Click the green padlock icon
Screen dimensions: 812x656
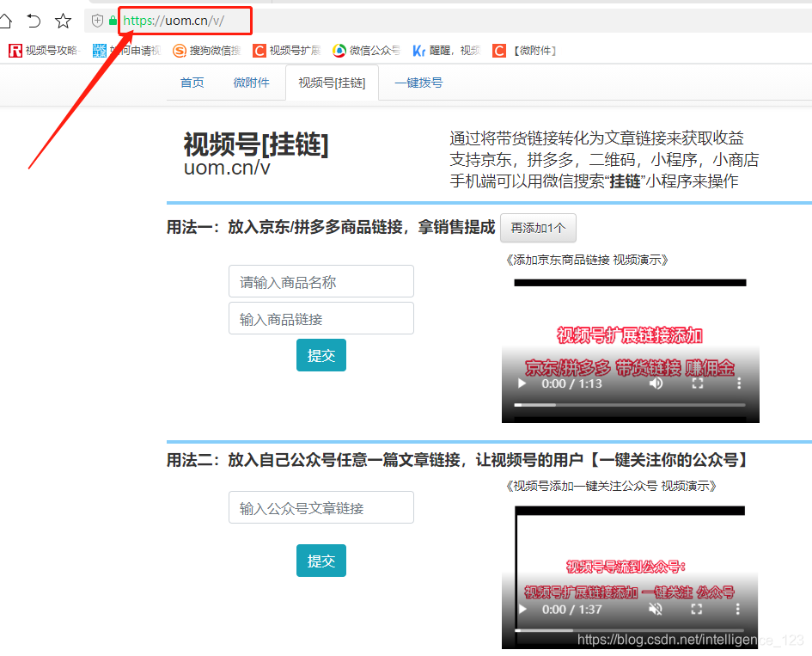113,21
